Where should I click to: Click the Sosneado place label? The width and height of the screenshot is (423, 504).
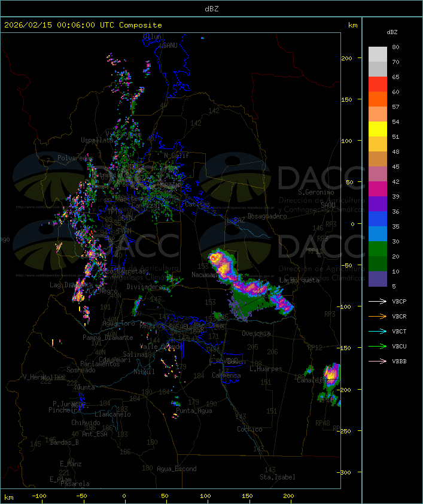tap(81, 370)
